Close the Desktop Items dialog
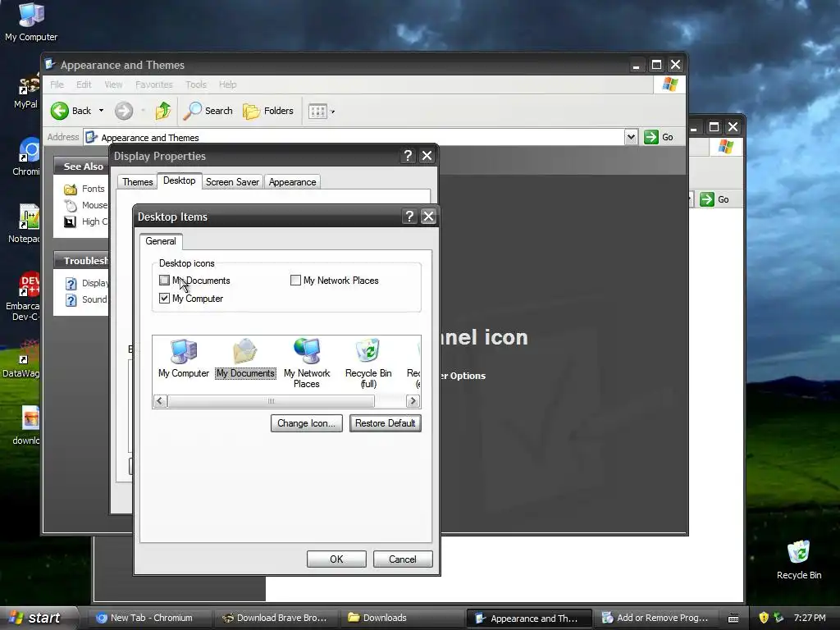The image size is (840, 630). click(x=428, y=217)
